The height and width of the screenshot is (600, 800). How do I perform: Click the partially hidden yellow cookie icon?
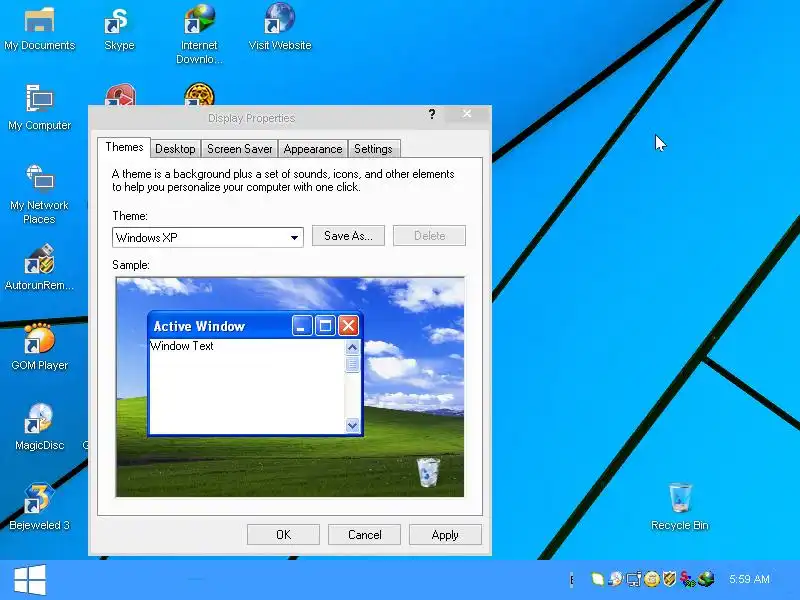point(199,94)
